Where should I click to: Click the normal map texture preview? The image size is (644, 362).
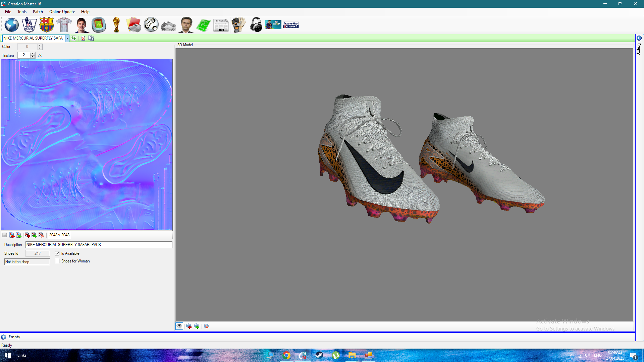click(87, 145)
